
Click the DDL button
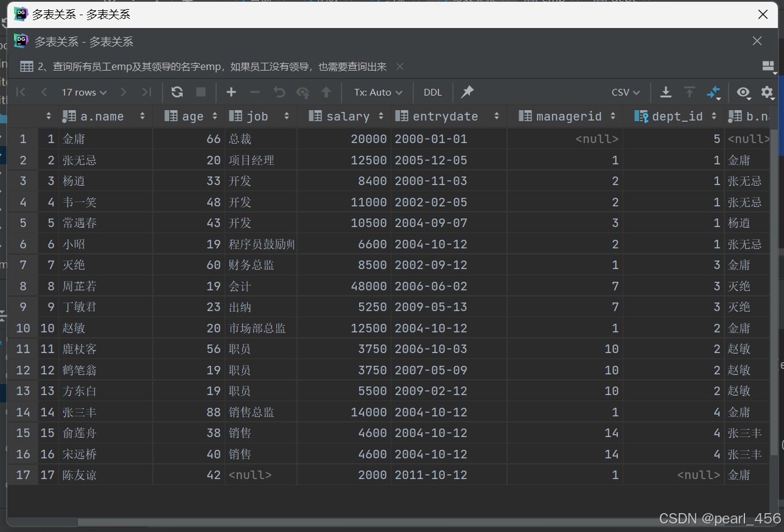pos(433,93)
